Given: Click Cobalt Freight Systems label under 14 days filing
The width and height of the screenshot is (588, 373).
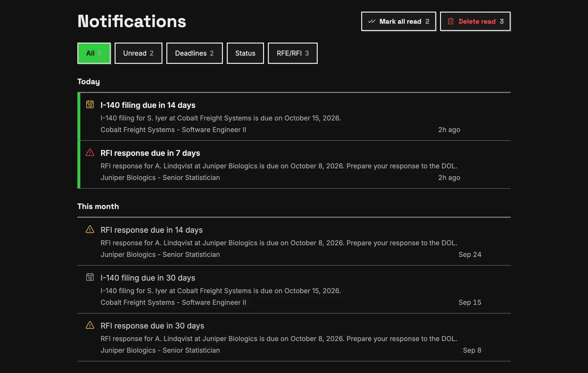Looking at the screenshot, I should tap(173, 129).
